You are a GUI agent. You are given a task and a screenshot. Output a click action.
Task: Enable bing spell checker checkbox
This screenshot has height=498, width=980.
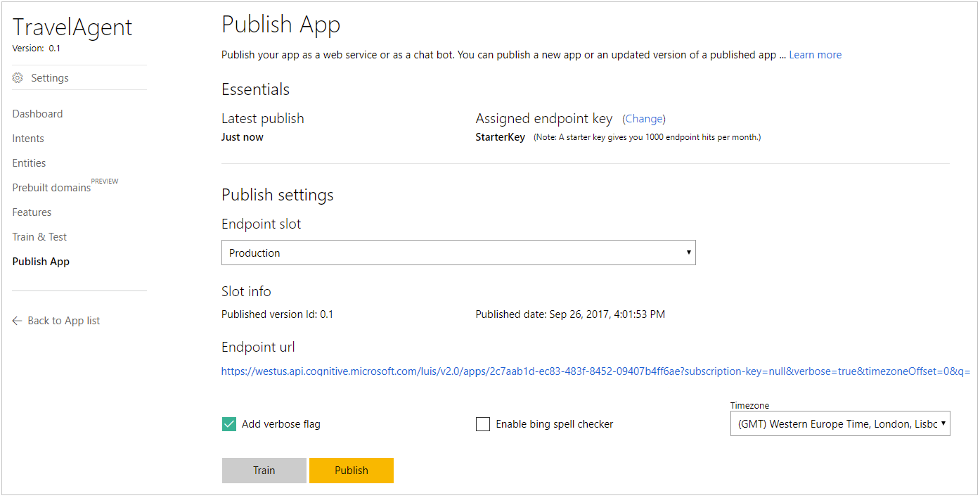click(x=483, y=424)
